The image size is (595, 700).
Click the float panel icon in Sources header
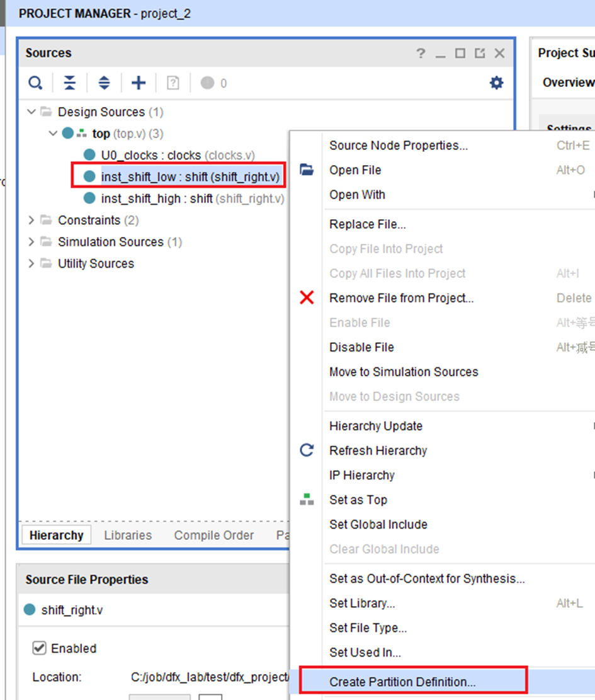(x=480, y=54)
